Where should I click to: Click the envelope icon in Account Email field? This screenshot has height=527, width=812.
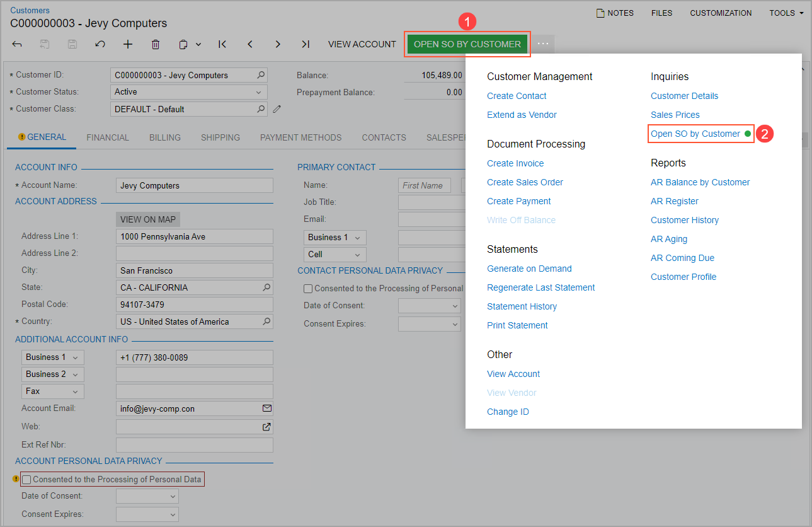point(266,408)
